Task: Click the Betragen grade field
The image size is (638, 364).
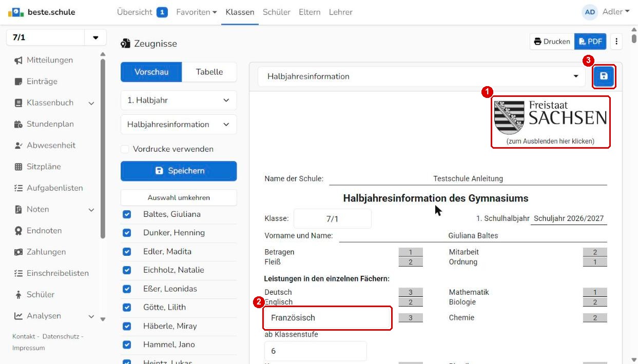Action: click(411, 252)
